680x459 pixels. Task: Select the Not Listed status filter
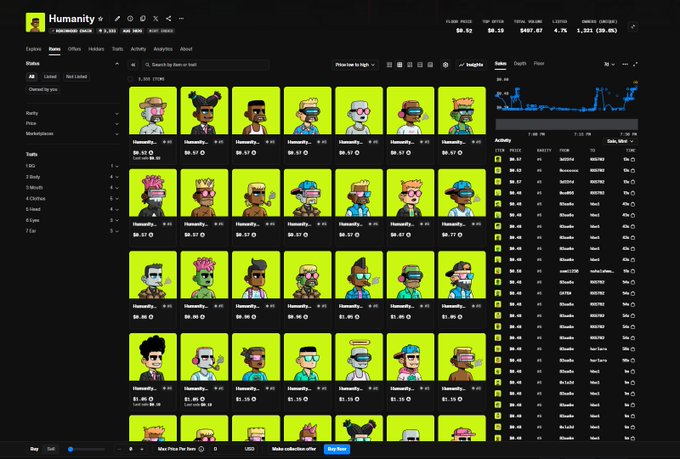click(76, 77)
